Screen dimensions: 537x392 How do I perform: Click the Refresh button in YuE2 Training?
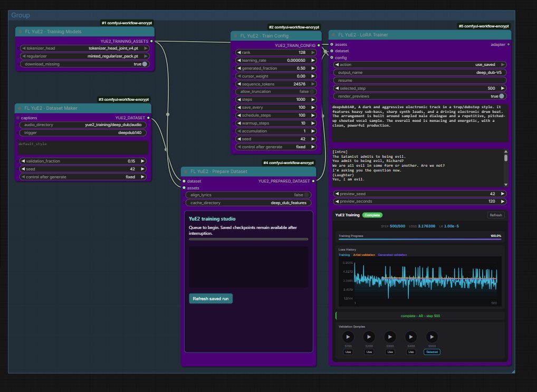(x=495, y=215)
